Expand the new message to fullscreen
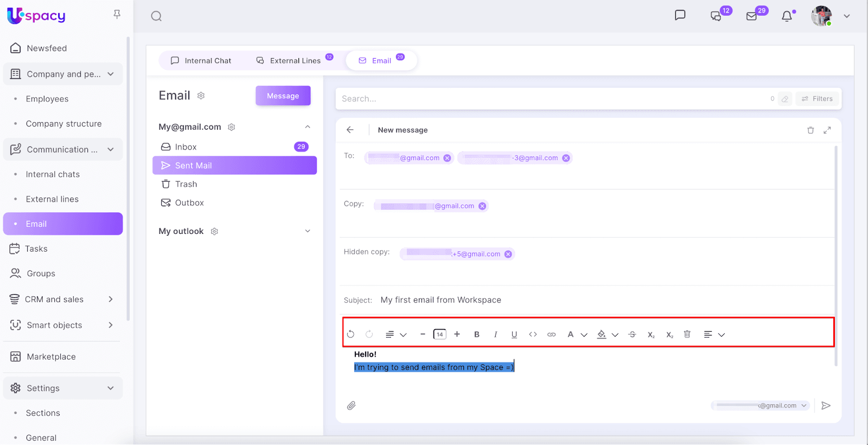868x445 pixels. (827, 130)
